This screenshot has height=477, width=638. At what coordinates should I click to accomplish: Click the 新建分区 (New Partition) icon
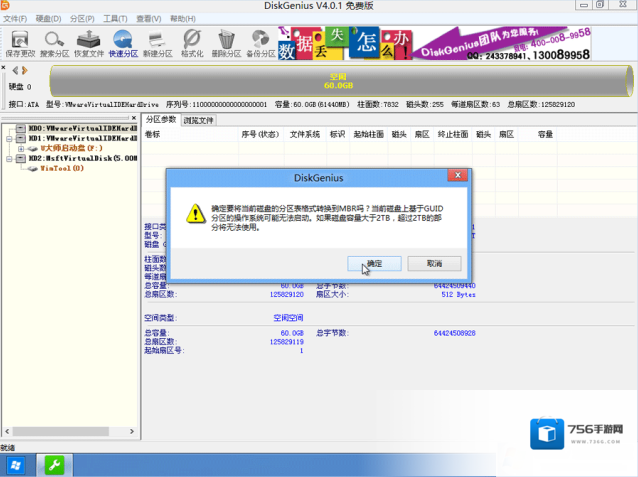pos(158,42)
